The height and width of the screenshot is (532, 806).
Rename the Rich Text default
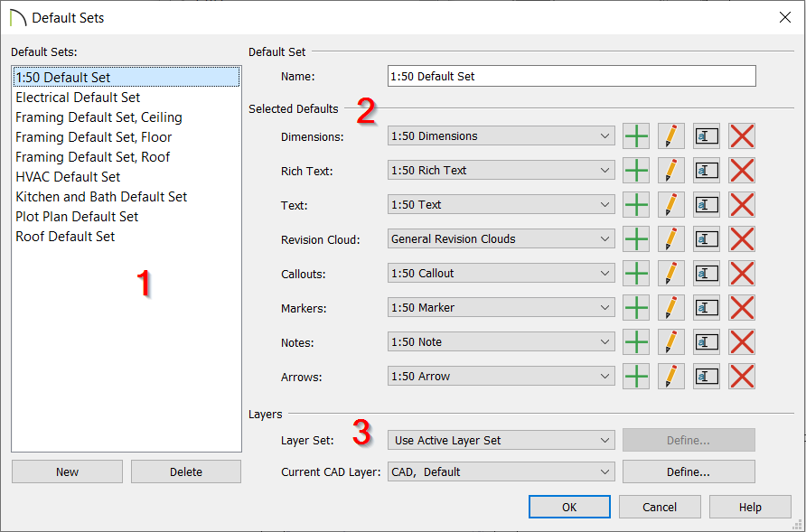(707, 171)
